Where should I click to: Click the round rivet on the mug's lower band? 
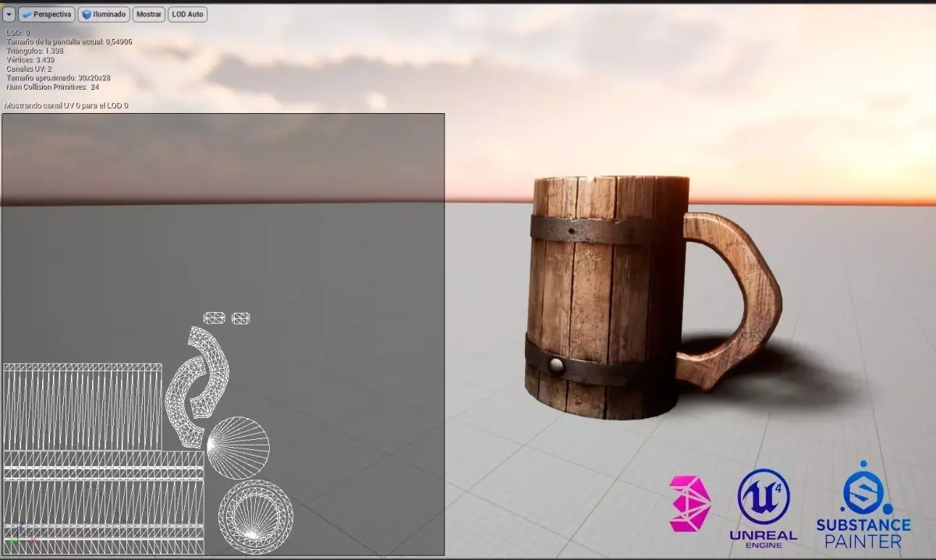coord(555,364)
